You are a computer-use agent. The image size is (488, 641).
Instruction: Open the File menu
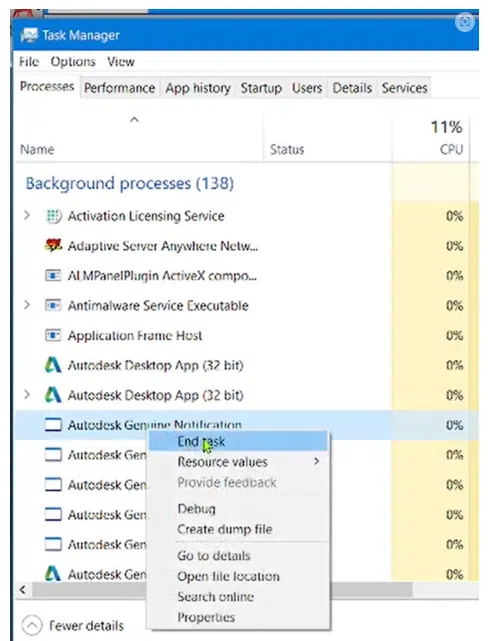(29, 62)
